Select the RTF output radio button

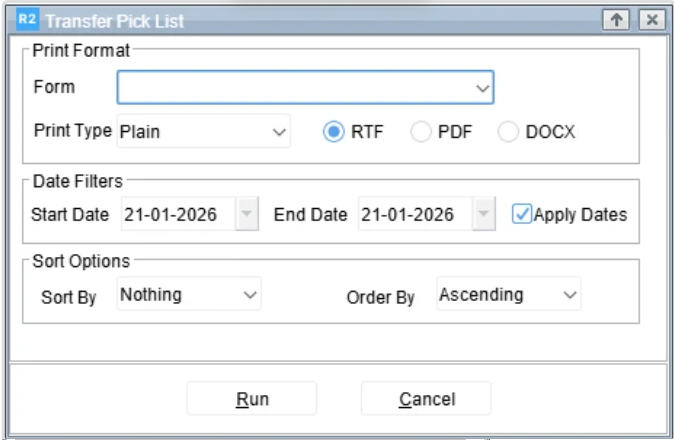click(333, 131)
